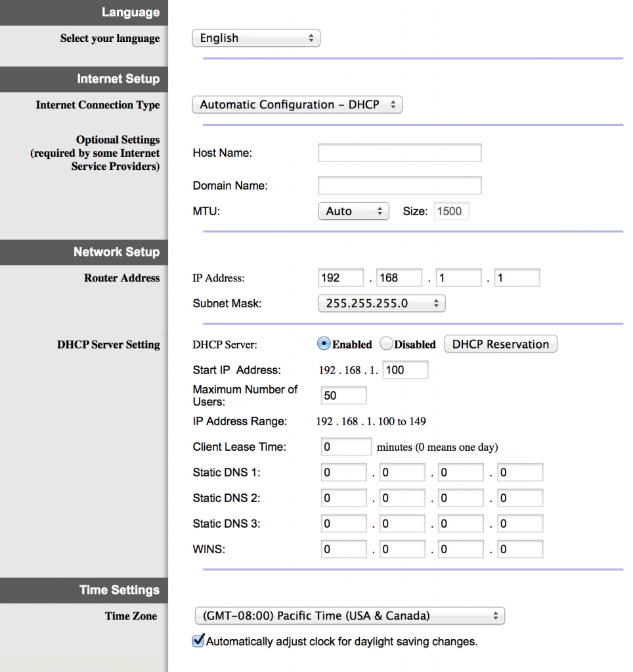Click the first Static DNS 1 octet field
This screenshot has width=633, height=672.
pos(343,472)
